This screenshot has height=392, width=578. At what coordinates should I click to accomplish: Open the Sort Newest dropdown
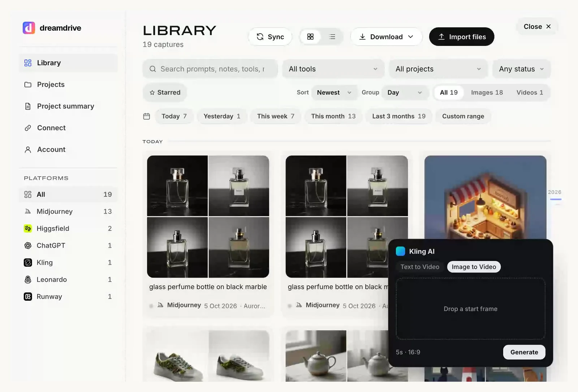(334, 92)
